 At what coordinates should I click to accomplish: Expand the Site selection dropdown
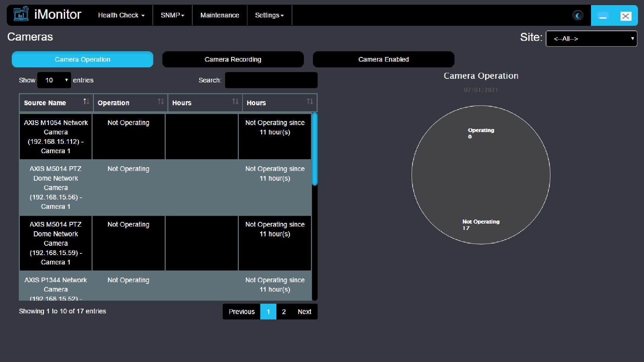[x=591, y=39]
